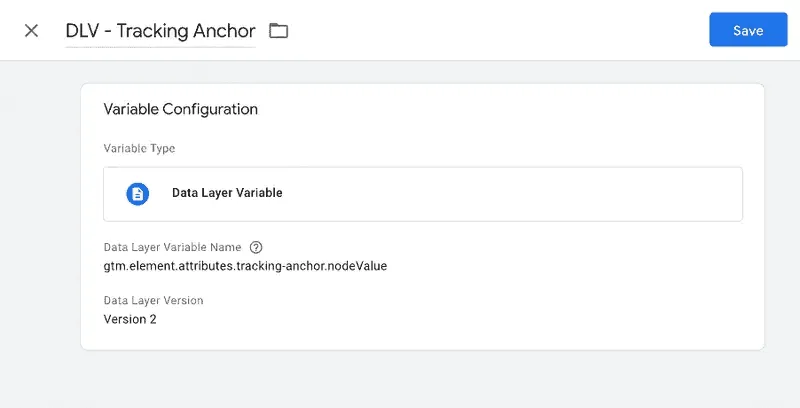
Task: Click the gray area below the configuration card
Action: click(420, 380)
